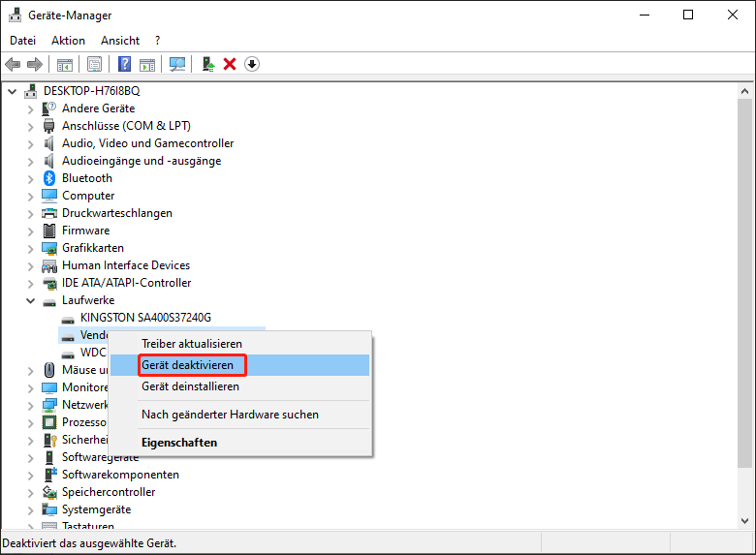The height and width of the screenshot is (555, 756).
Task: Expand the Computer node
Action: [x=30, y=197]
